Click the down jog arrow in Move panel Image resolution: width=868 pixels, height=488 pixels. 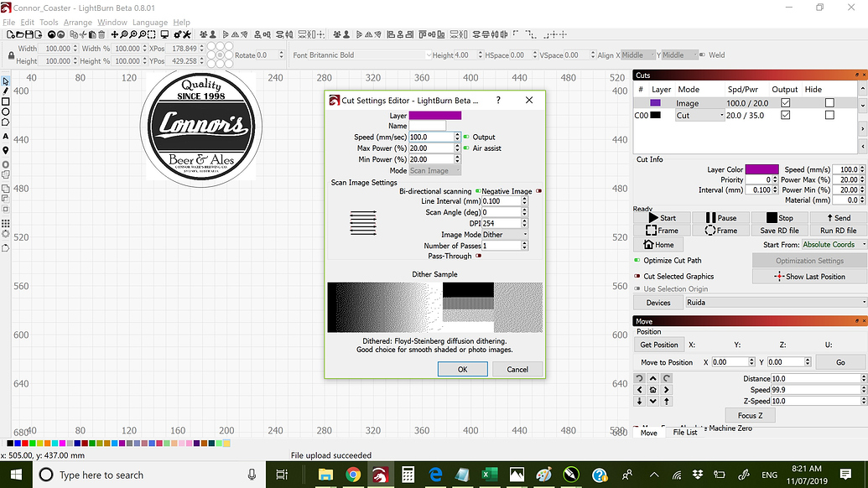coord(652,401)
